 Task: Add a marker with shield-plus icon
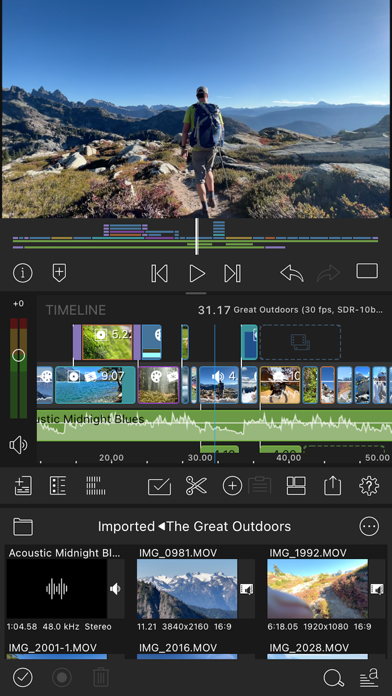click(59, 273)
